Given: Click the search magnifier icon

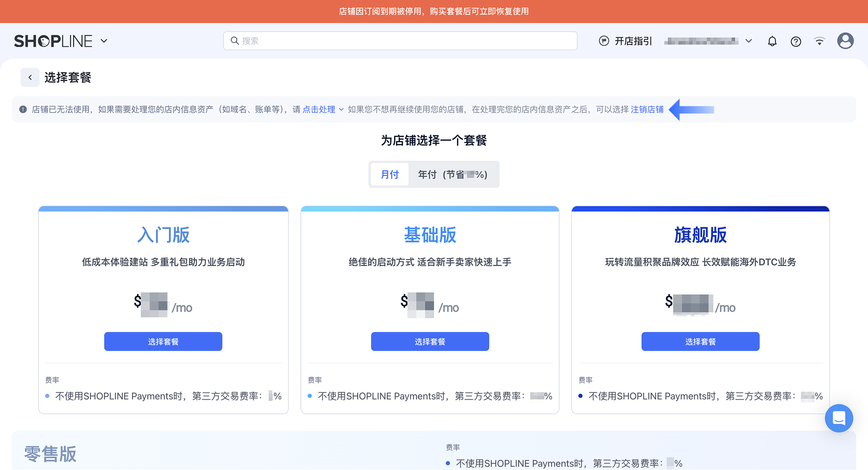Looking at the screenshot, I should [234, 40].
